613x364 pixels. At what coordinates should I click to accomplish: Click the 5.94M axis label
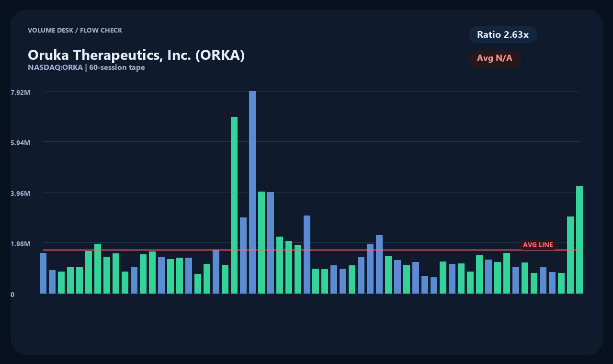click(21, 143)
